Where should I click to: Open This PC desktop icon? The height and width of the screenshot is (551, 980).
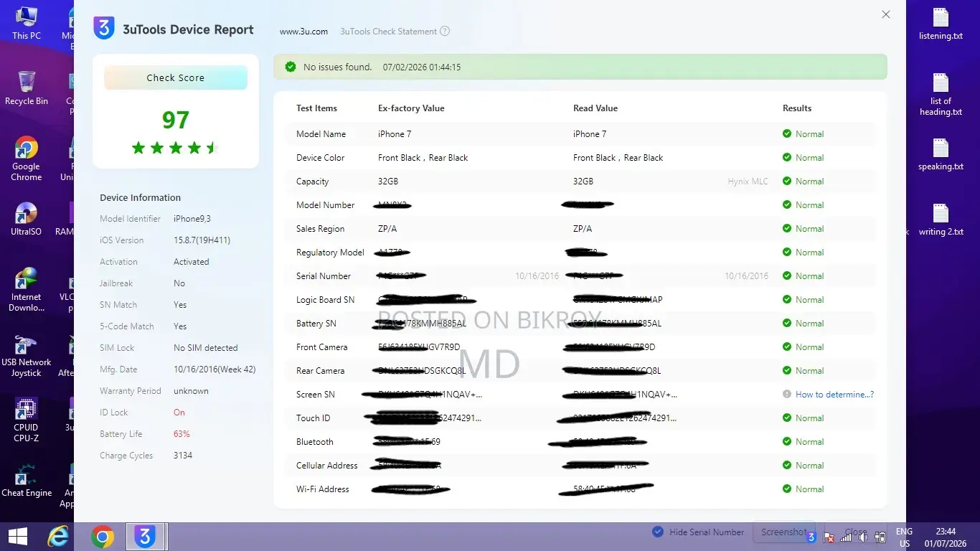[x=27, y=23]
